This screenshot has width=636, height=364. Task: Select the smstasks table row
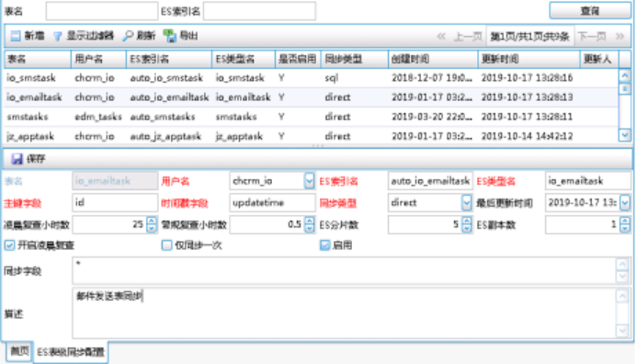point(311,117)
